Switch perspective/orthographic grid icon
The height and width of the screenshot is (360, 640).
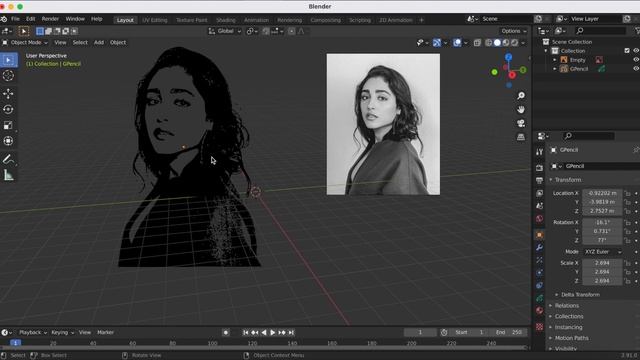click(x=521, y=137)
